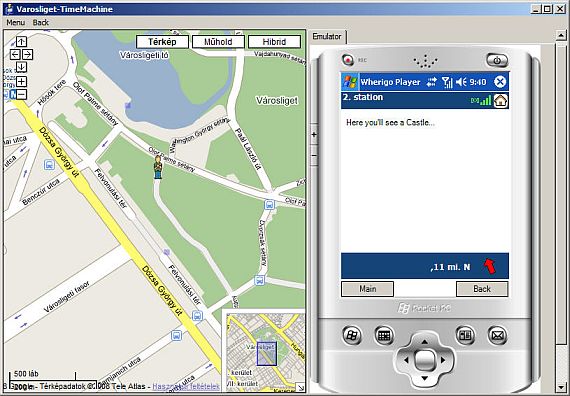This screenshot has height=396, width=570.
Task: Pan the map up with arrow button
Action: point(21,41)
